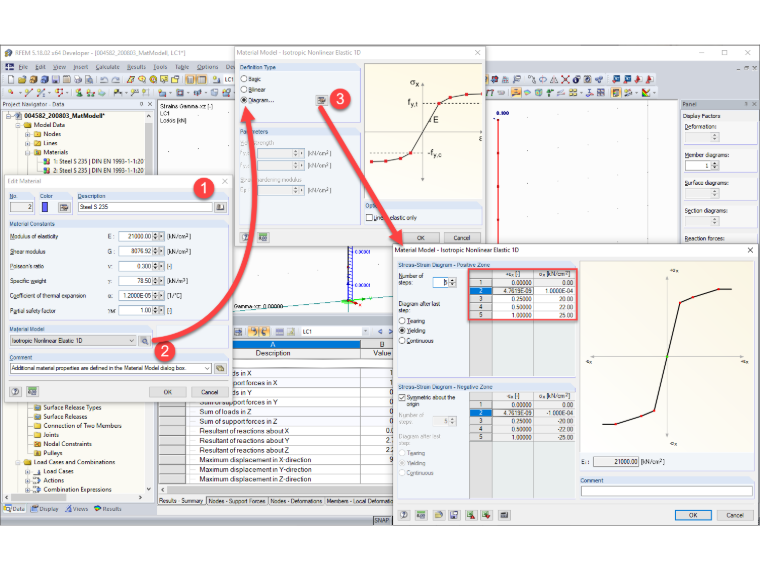The height and width of the screenshot is (570, 760).
Task: Open the LC1 load case dropdown in results table
Action: pyautogui.click(x=365, y=332)
